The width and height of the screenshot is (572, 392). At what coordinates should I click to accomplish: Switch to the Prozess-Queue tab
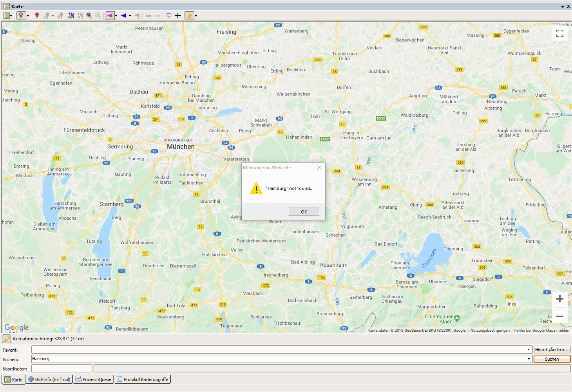pos(93,379)
